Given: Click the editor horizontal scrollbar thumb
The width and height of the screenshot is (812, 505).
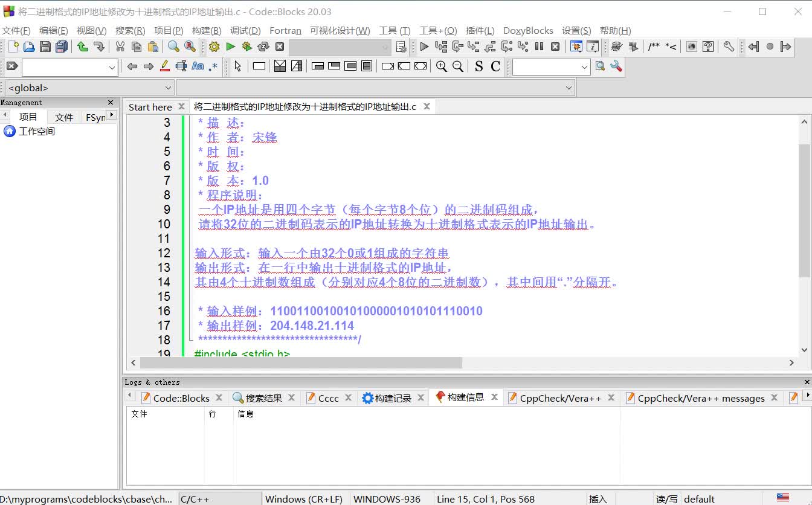Looking at the screenshot, I should 301,362.
